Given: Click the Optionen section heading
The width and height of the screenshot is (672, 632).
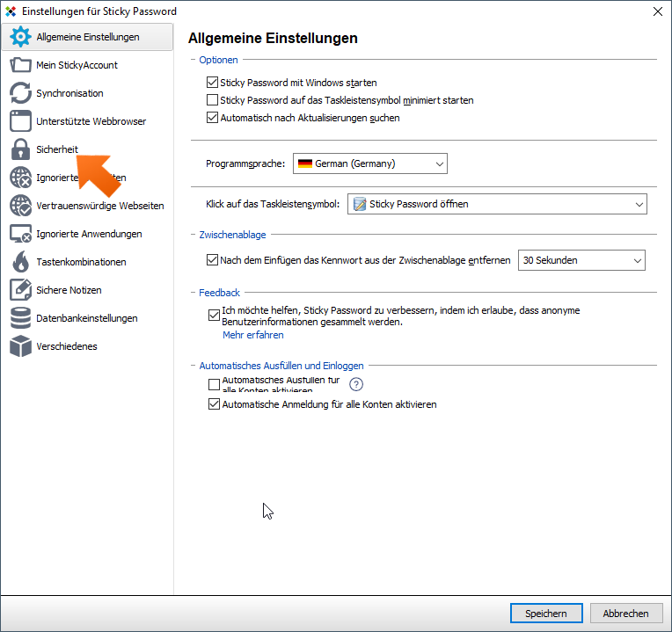Looking at the screenshot, I should pos(218,60).
